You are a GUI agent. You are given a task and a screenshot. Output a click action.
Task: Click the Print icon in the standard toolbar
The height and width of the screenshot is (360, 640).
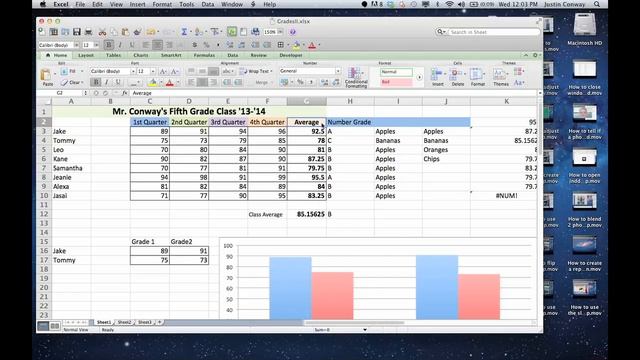(88, 32)
